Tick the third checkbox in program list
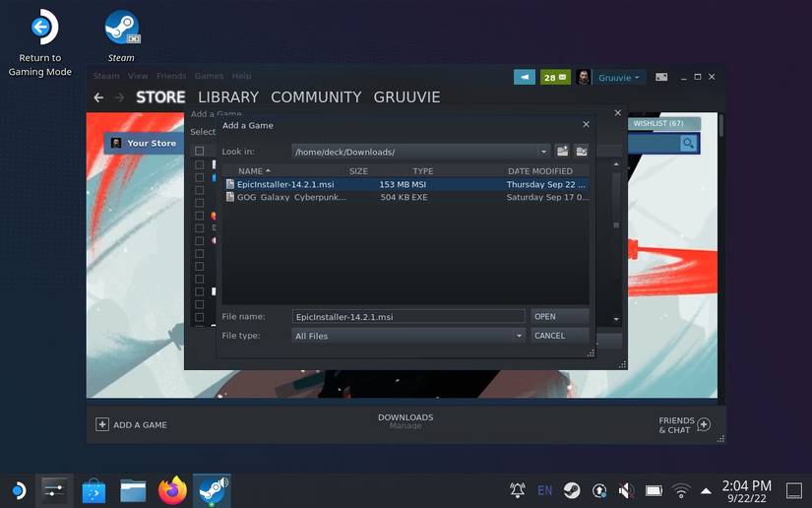Screen dimensions: 812x508 (x=200, y=190)
